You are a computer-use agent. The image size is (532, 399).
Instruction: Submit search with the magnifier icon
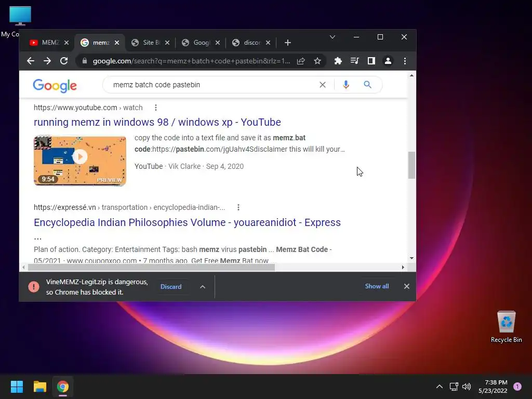pyautogui.click(x=367, y=85)
